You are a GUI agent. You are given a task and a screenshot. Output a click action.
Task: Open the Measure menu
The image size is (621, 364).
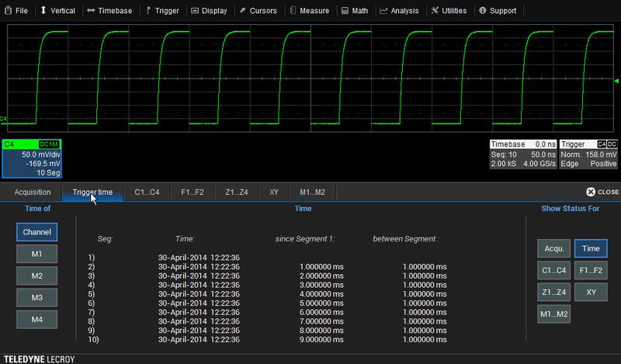310,11
